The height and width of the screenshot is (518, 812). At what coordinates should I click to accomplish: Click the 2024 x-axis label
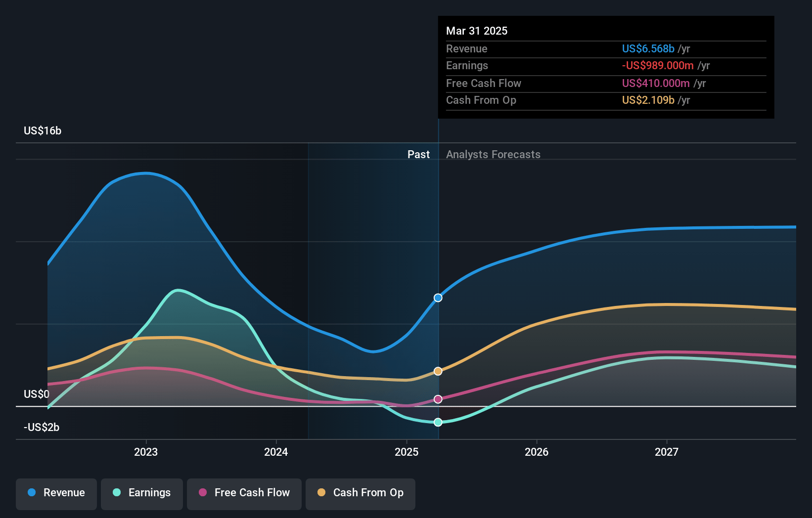tap(276, 452)
